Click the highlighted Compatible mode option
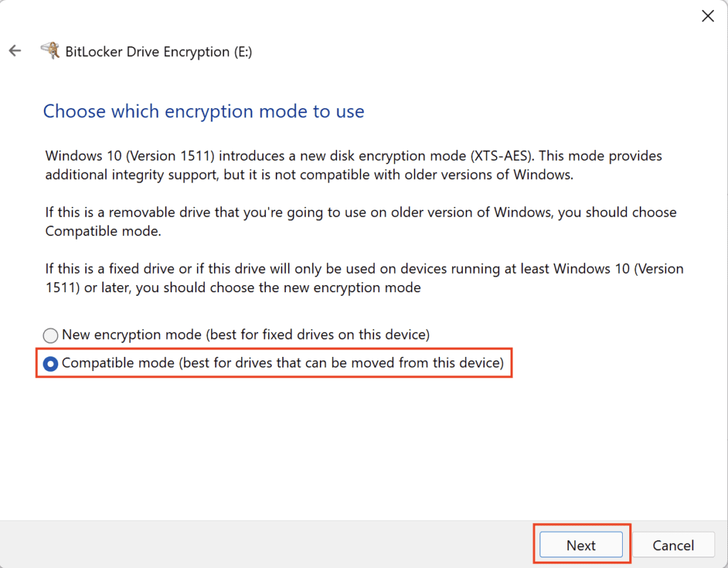This screenshot has width=728, height=568. (50, 363)
